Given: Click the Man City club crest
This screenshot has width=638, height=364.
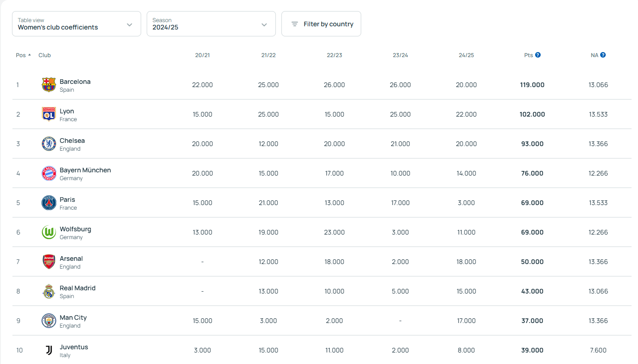Looking at the screenshot, I should point(49,321).
